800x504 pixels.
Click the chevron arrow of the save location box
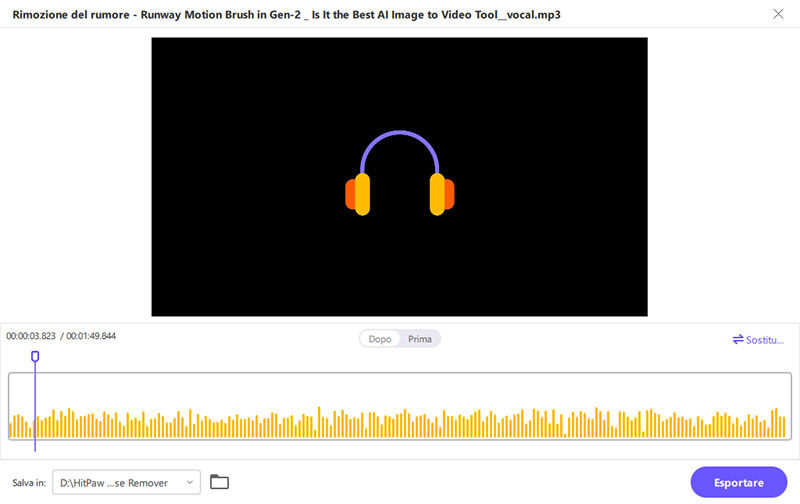(x=189, y=483)
